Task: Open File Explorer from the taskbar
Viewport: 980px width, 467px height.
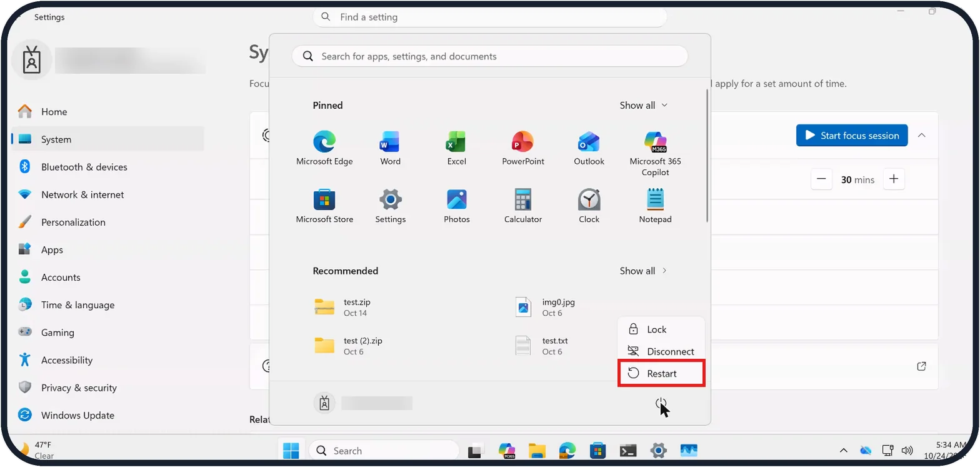Action: [537, 450]
